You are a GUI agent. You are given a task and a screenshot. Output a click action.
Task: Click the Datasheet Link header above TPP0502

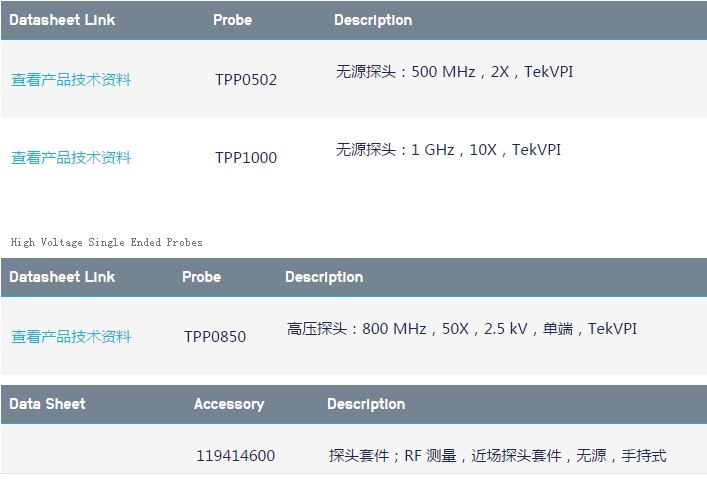[63, 20]
